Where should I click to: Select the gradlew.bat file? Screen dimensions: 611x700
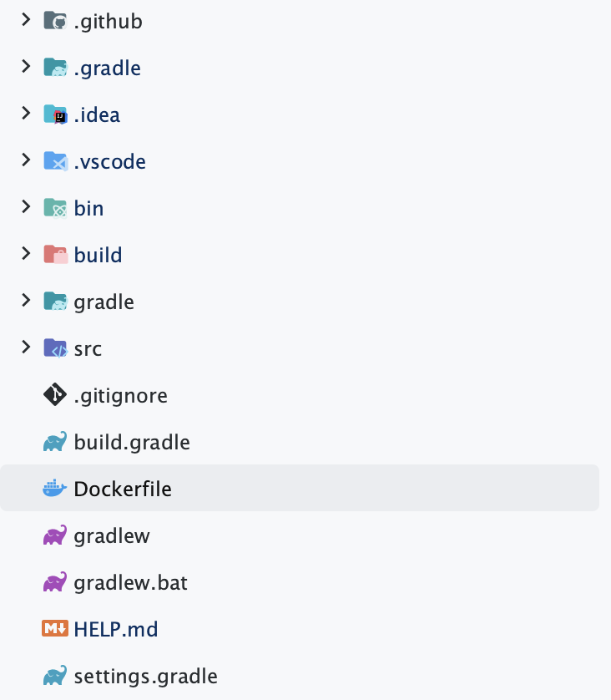coord(129,581)
